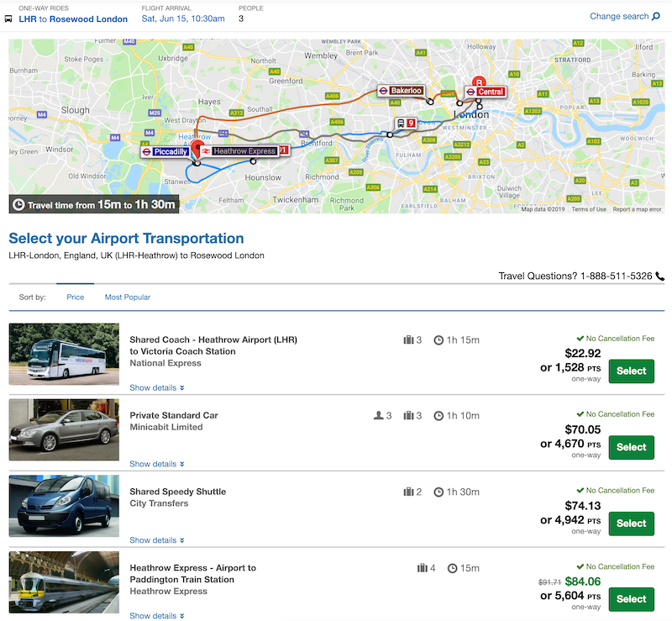The width and height of the screenshot is (672, 621).
Task: Sort results by Most Popular tab
Action: click(128, 297)
